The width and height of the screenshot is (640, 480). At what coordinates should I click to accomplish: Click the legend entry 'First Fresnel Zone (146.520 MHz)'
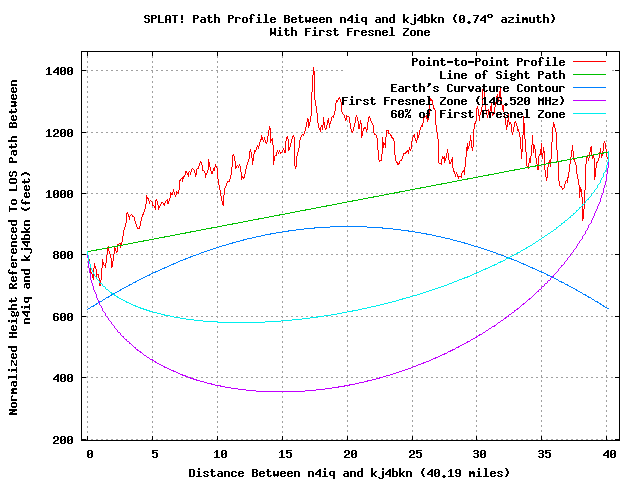coord(453,101)
